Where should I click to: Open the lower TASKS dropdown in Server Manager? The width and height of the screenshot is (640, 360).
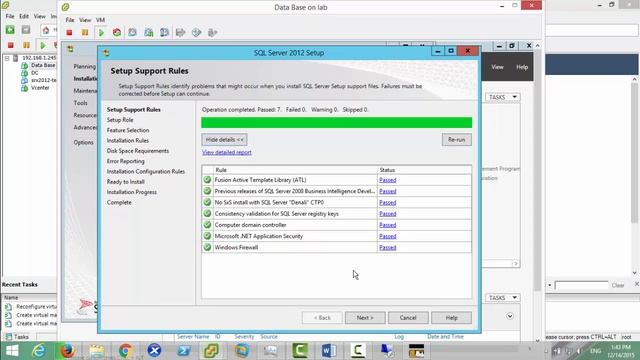coord(503,298)
